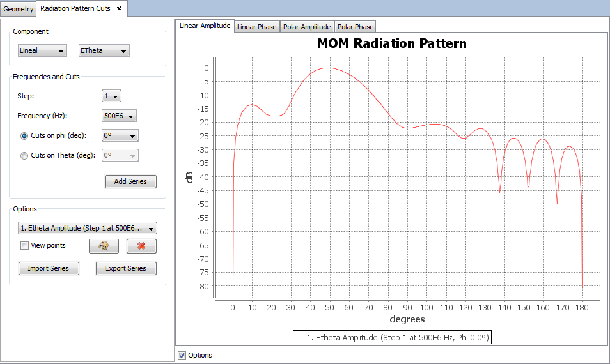Click the Export Series button
Viewport: 610px width, 364px height.
[126, 268]
